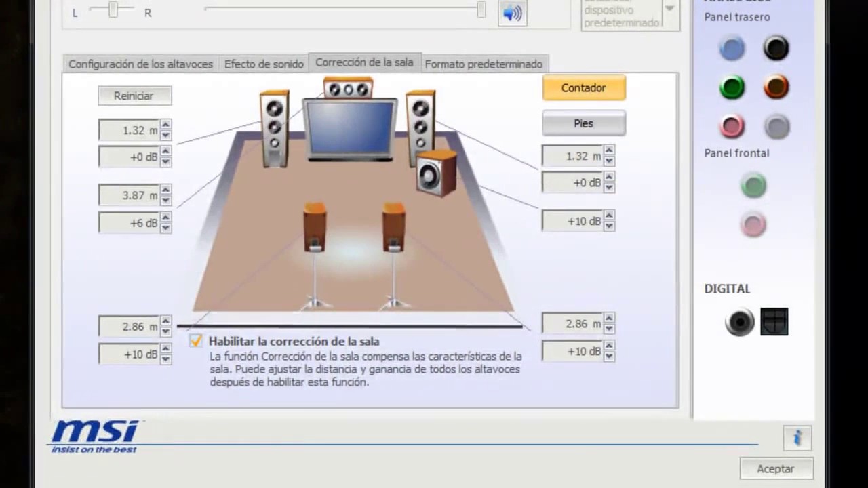This screenshot has width=868, height=488.
Task: Click the +6 dB gain field
Action: (130, 223)
